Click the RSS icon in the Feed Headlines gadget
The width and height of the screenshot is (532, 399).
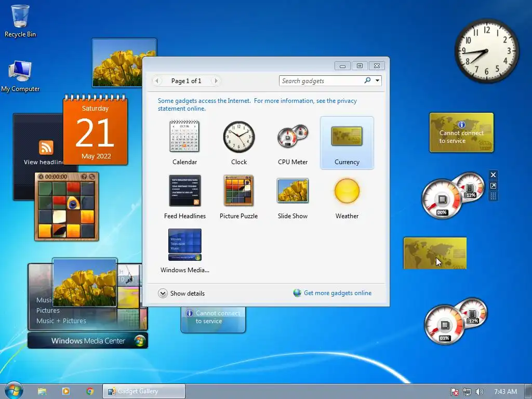coord(46,148)
